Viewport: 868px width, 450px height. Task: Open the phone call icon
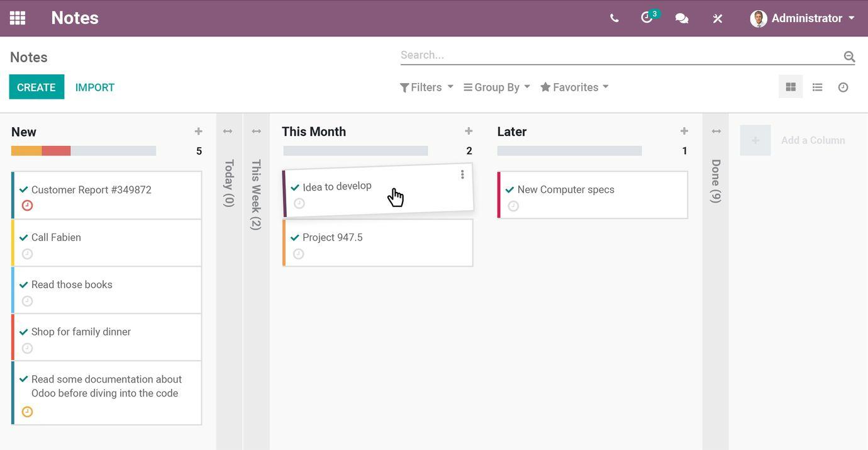pyautogui.click(x=615, y=18)
